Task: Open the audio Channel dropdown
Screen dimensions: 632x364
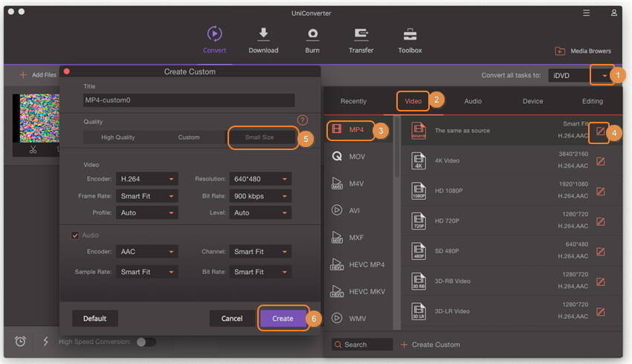Action: tap(260, 252)
